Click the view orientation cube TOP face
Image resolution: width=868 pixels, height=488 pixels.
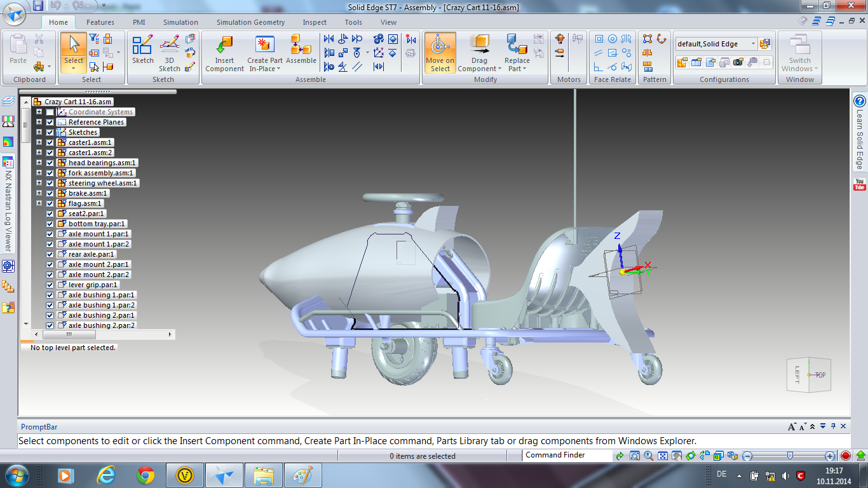pyautogui.click(x=820, y=375)
